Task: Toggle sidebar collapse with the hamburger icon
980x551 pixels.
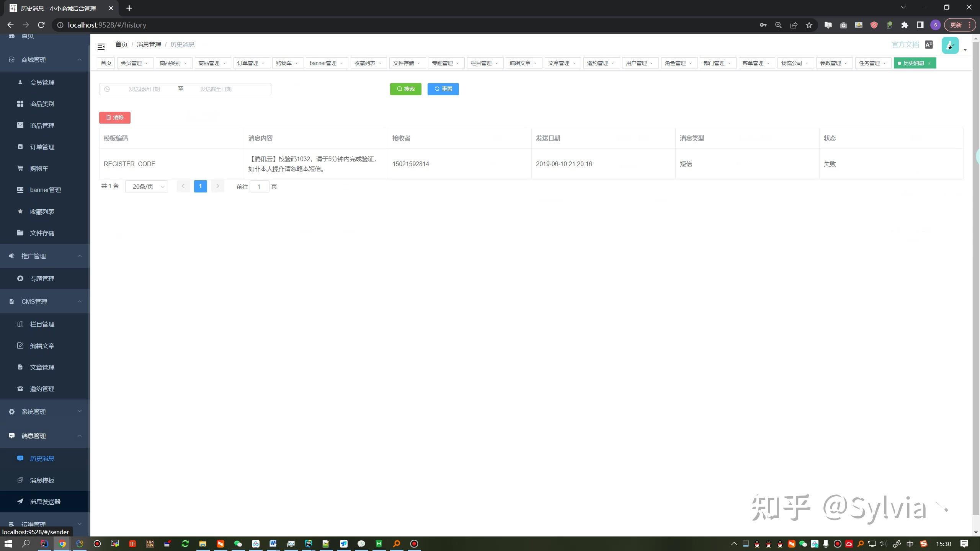Action: pos(101,46)
